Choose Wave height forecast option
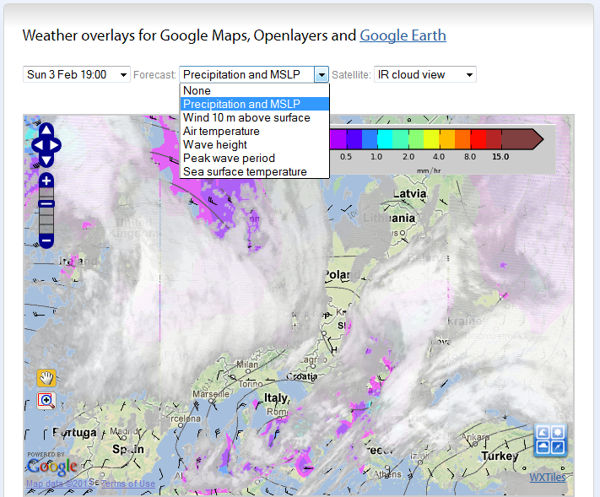The height and width of the screenshot is (497, 600). pos(254,145)
